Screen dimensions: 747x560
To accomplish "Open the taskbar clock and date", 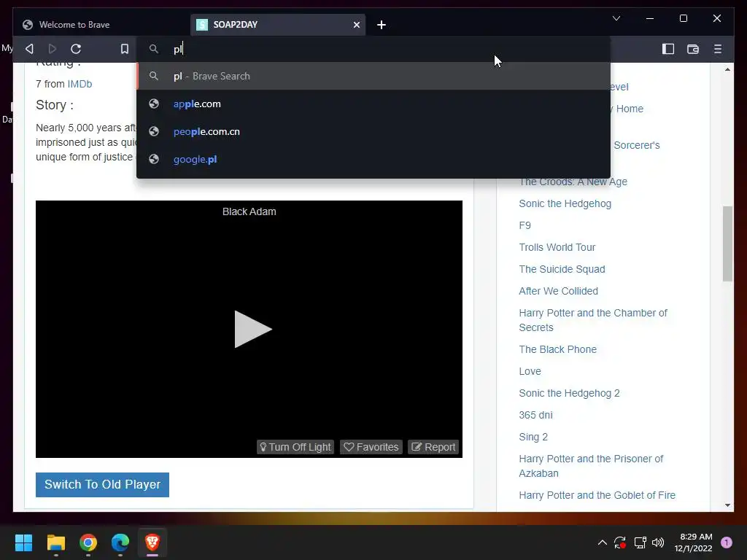I will tap(693, 542).
